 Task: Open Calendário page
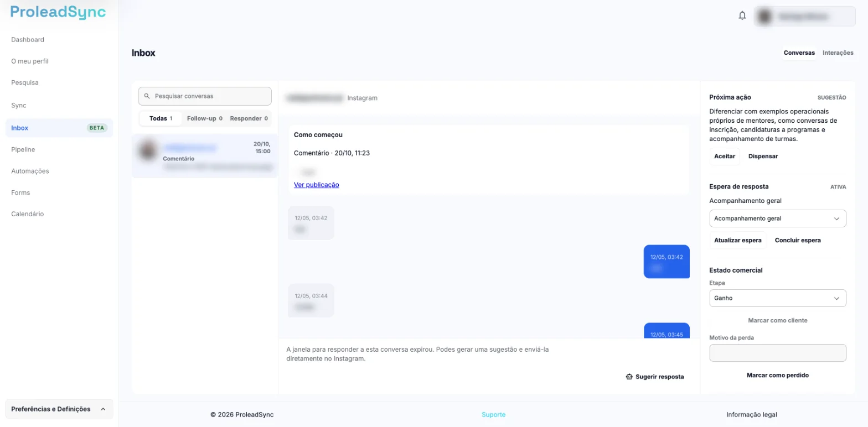point(27,214)
